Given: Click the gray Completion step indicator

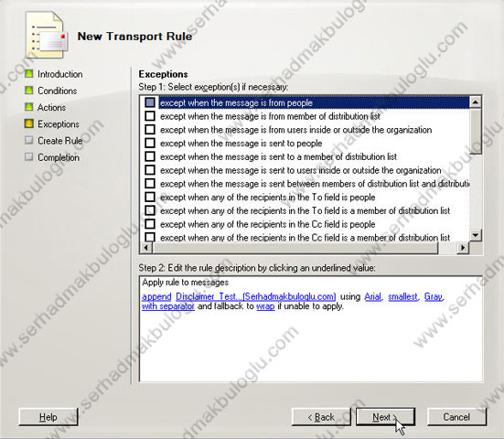Looking at the screenshot, I should click(29, 156).
